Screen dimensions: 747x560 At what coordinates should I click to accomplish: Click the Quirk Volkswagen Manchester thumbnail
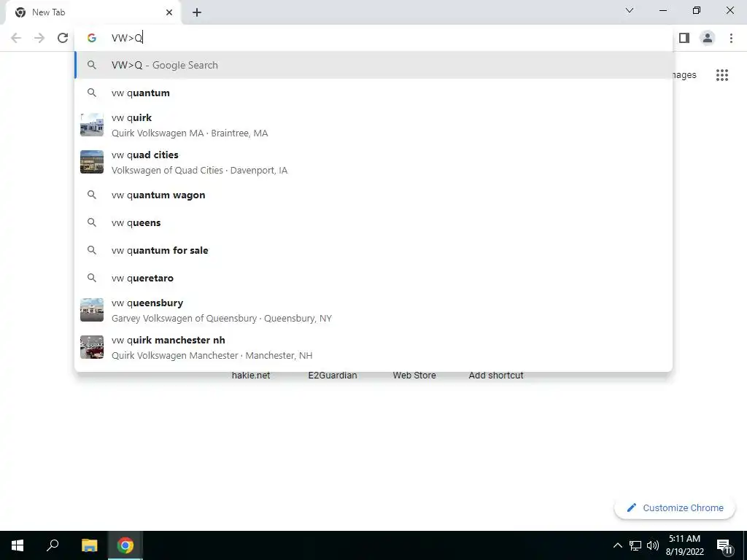[x=92, y=347]
